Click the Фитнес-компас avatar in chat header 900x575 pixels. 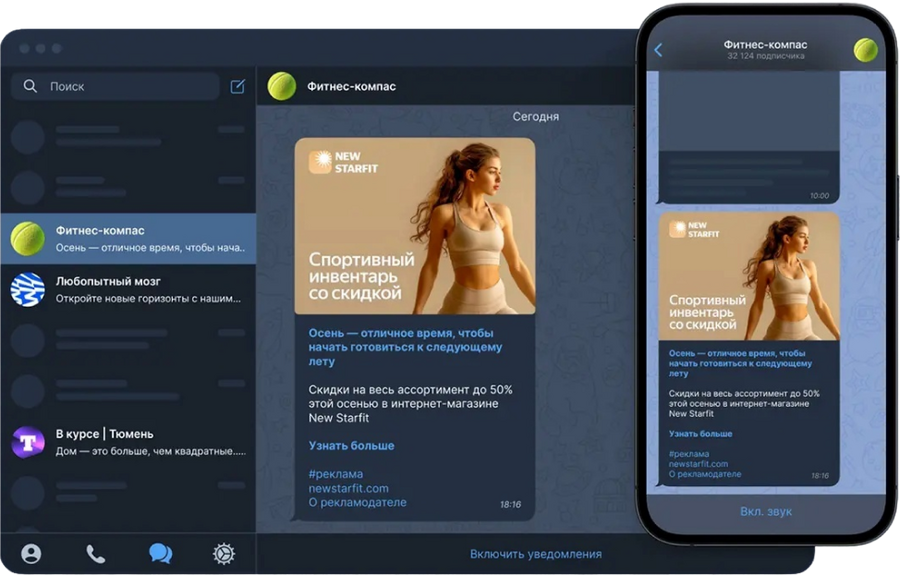(282, 86)
